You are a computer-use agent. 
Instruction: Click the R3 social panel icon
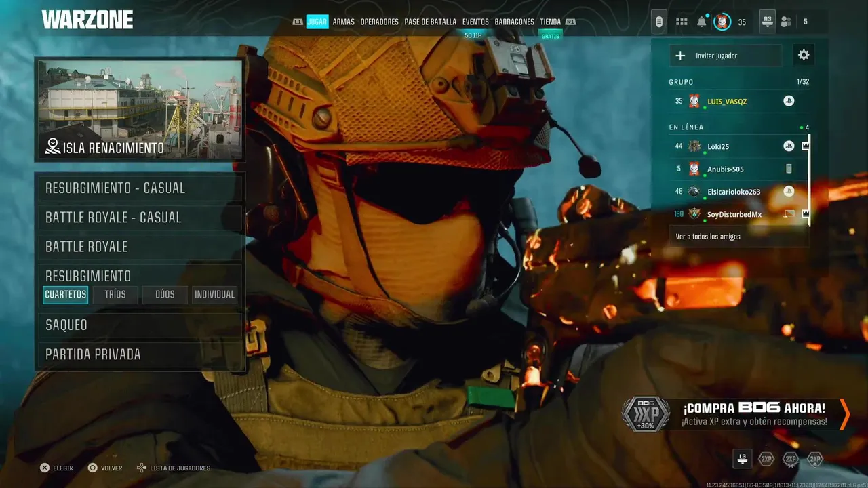(767, 22)
